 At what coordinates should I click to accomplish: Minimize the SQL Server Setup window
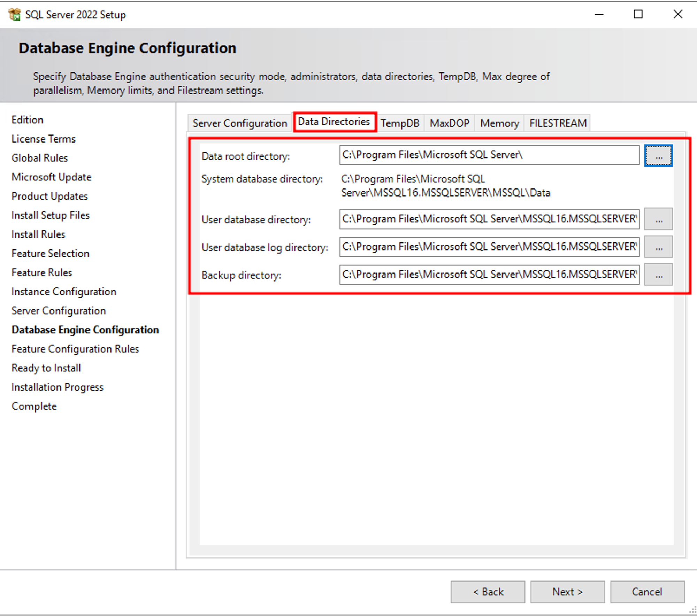599,14
